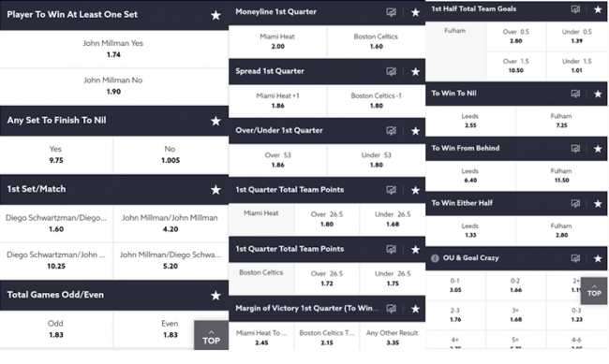Pick Boston Celtics moneyline at 1.60
This screenshot has width=609, height=364.
(x=376, y=41)
